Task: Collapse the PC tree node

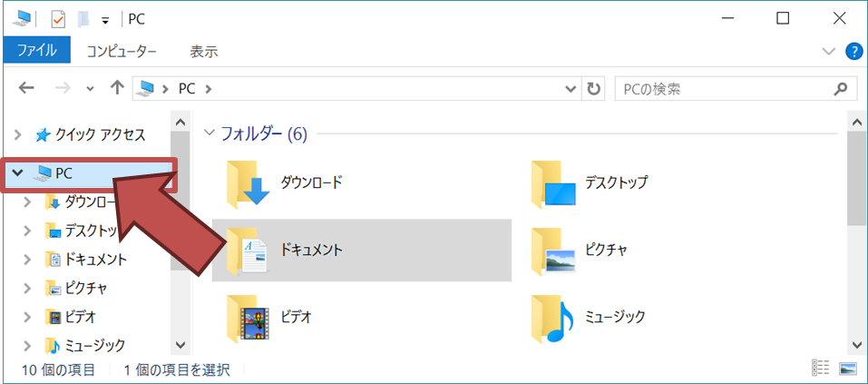Action: pyautogui.click(x=18, y=173)
